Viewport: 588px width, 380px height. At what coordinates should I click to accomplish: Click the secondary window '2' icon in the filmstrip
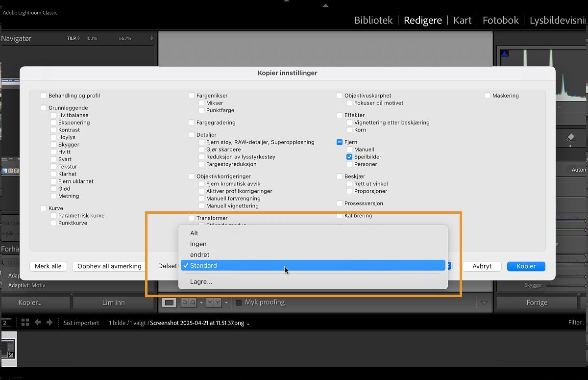[x=6, y=323]
